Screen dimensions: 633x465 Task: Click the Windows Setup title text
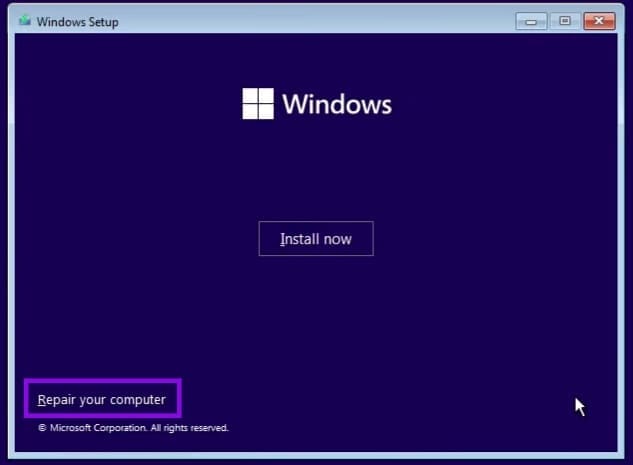[x=78, y=22]
